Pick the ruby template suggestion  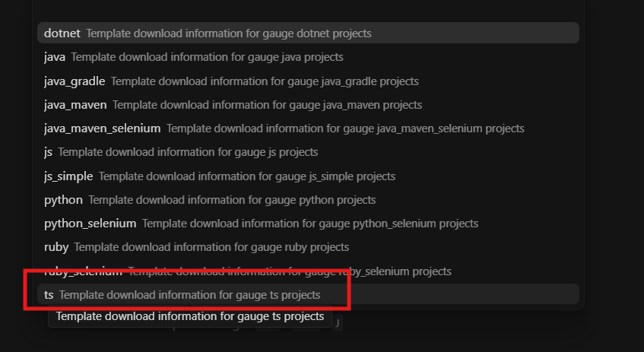[308, 247]
